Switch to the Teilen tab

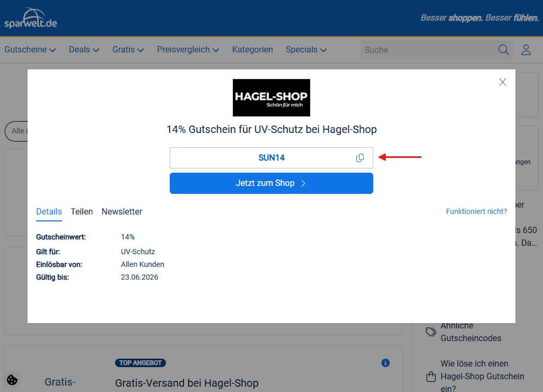pos(82,211)
